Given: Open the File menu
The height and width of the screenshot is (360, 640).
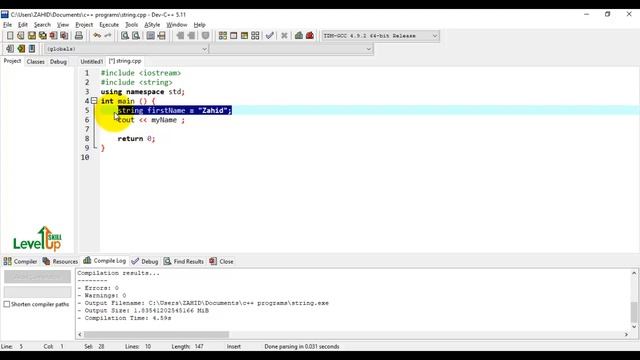Looking at the screenshot, I should [7, 25].
